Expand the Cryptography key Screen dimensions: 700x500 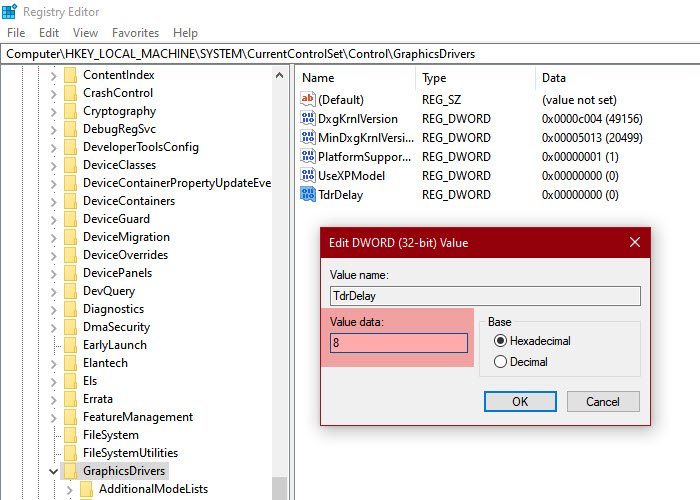pyautogui.click(x=54, y=112)
